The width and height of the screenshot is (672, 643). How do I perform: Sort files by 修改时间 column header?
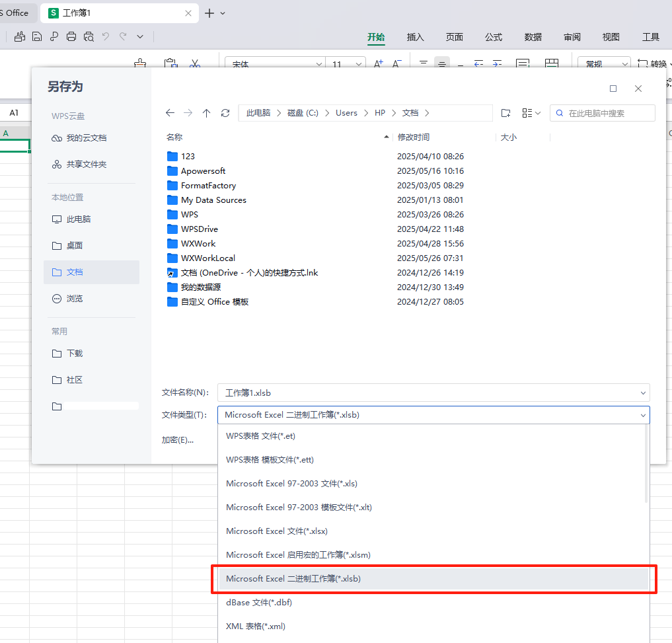414,137
